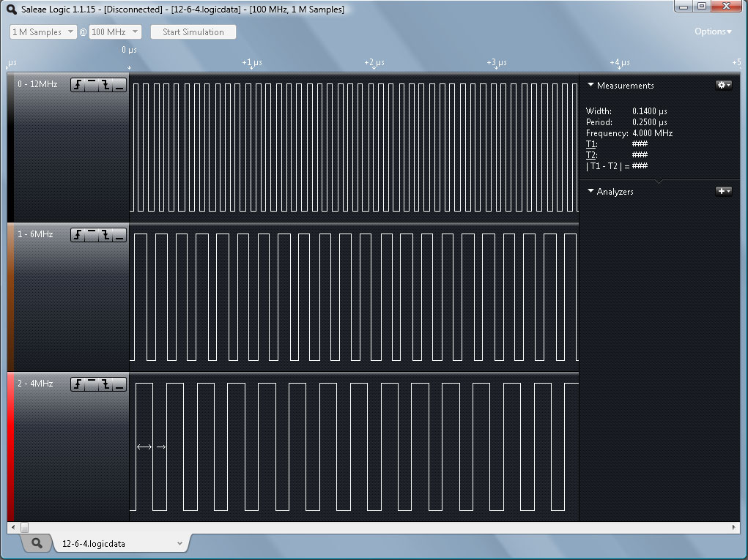This screenshot has width=748, height=560.
Task: Maximize the Saleae Logic window
Action: coord(701,6)
